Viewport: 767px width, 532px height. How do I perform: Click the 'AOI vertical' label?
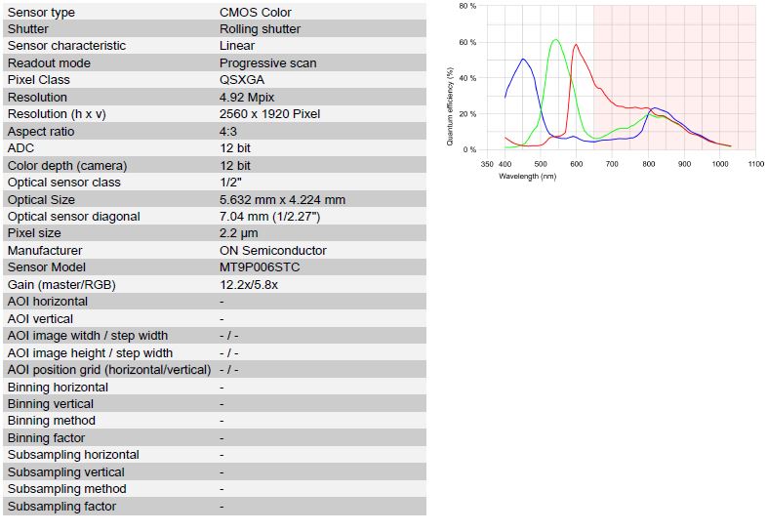40,319
